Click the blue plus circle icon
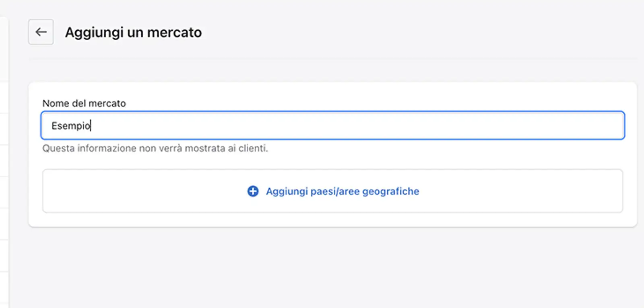This screenshot has height=308, width=644. [253, 191]
